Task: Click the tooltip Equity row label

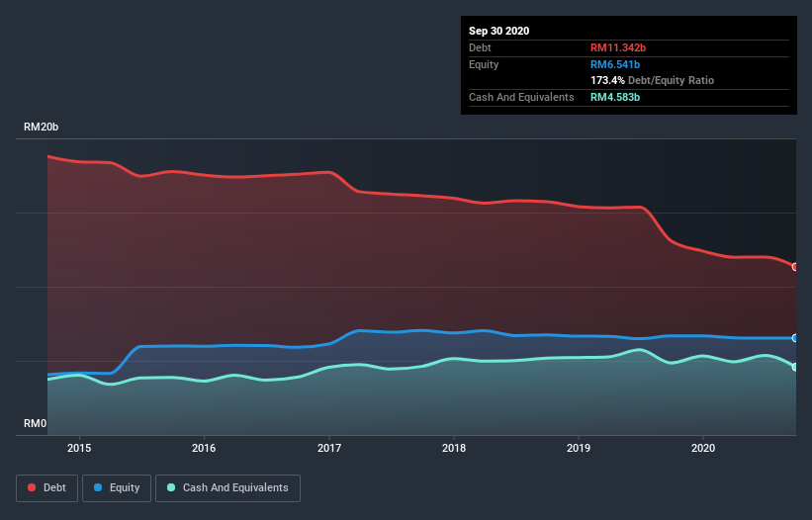Action: tap(484, 64)
